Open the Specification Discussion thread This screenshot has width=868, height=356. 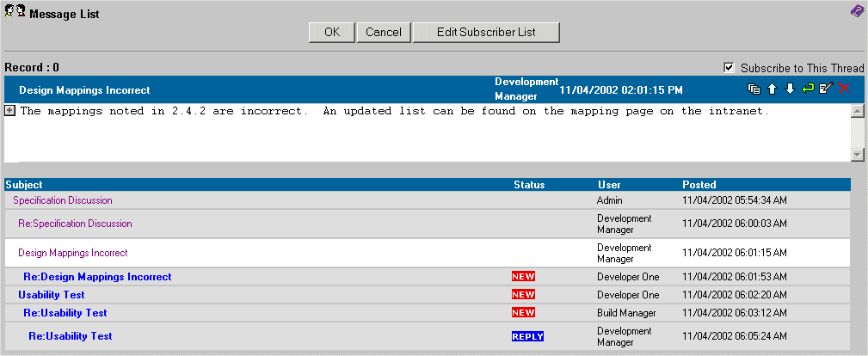click(x=63, y=200)
